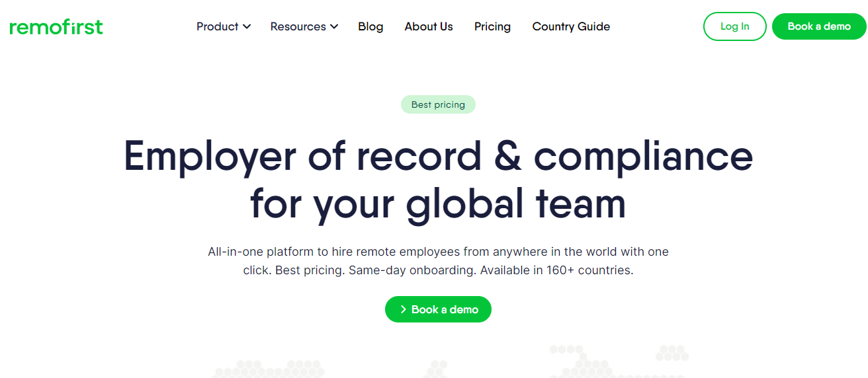Screen dimensions: 868x378
Task: Click the paragraph beginning 'All-in-one platform to hire'
Action: (438, 261)
